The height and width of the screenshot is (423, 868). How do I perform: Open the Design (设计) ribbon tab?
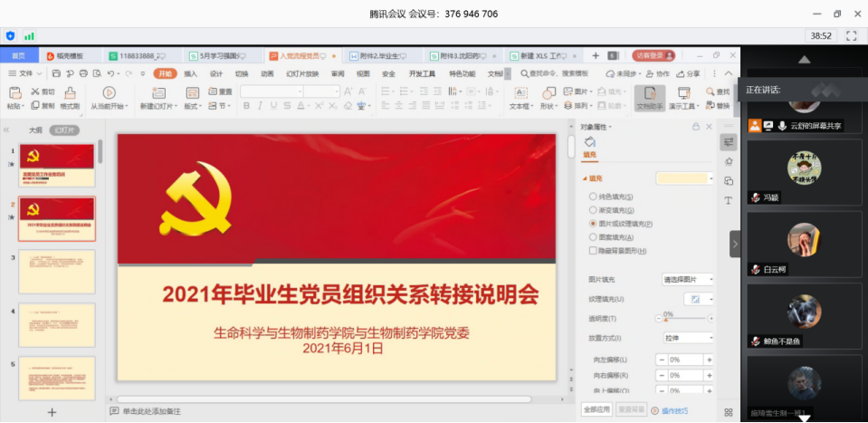[x=216, y=73]
